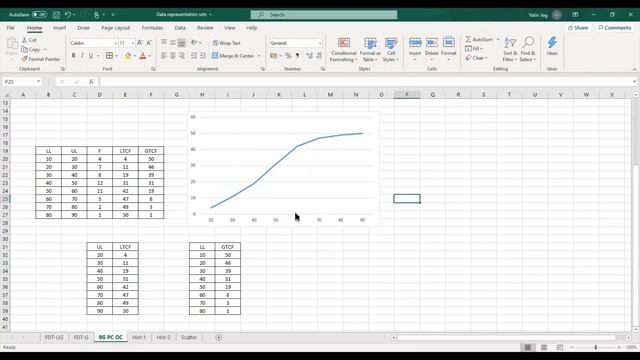Increase font size with larger A icon
Screen dimensions: 640x360
pyautogui.click(x=140, y=43)
